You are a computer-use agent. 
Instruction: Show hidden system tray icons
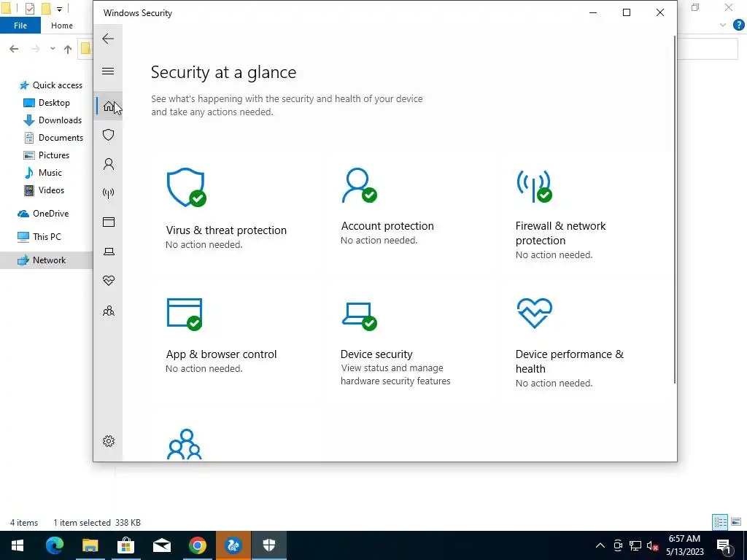[600, 545]
